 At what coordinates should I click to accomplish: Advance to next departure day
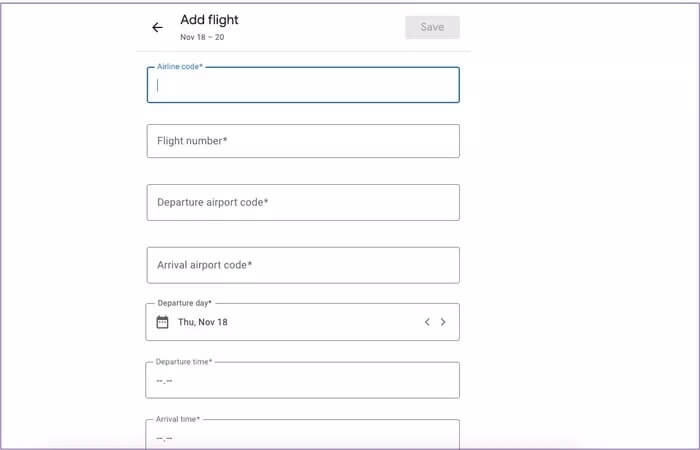click(443, 322)
